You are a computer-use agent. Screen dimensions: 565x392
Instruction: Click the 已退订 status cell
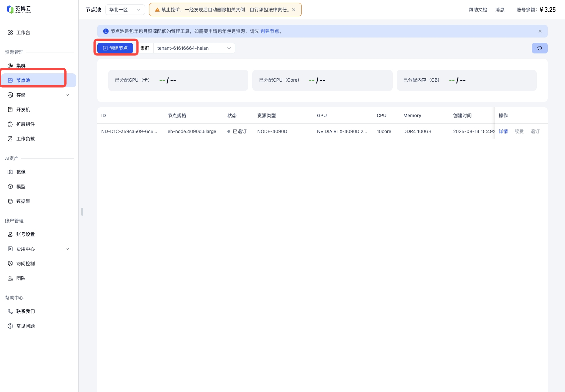237,131
